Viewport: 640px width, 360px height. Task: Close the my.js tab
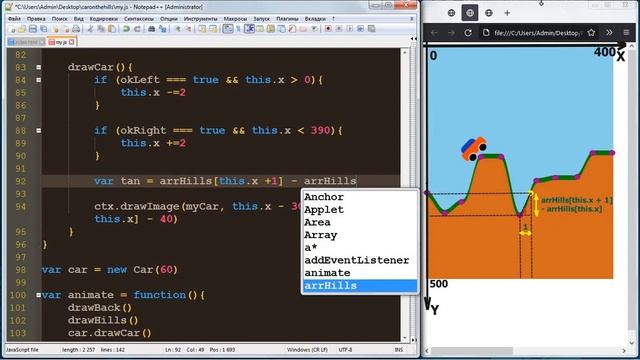click(x=72, y=42)
